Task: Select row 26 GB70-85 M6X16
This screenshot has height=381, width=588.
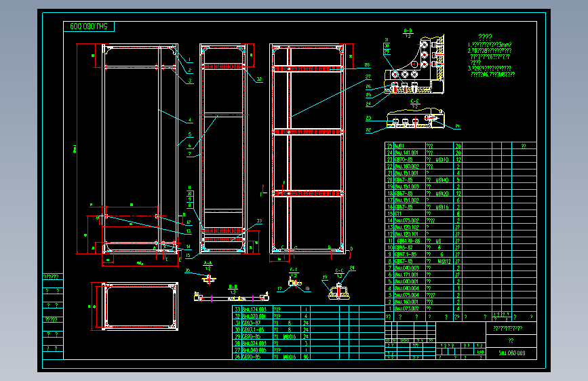Action: 309,357
